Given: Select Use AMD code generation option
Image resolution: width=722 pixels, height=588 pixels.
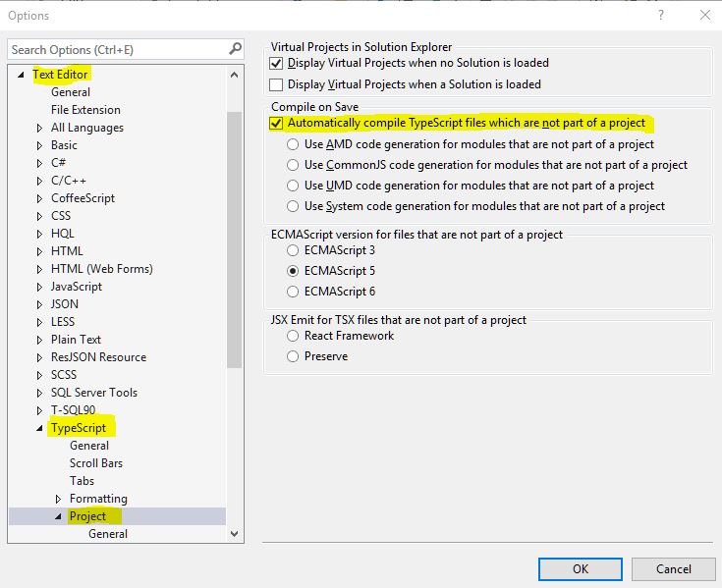Looking at the screenshot, I should click(293, 144).
